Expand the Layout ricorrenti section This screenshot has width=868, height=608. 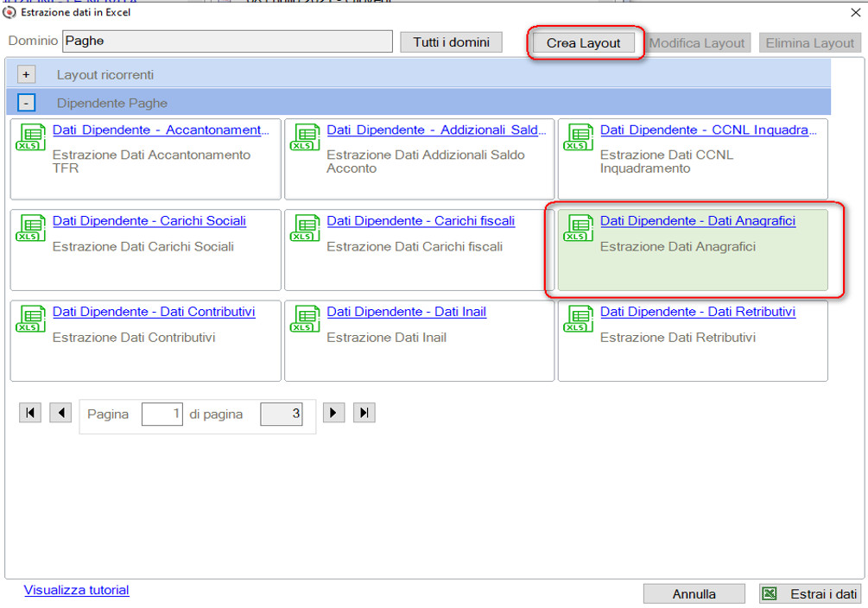(26, 74)
